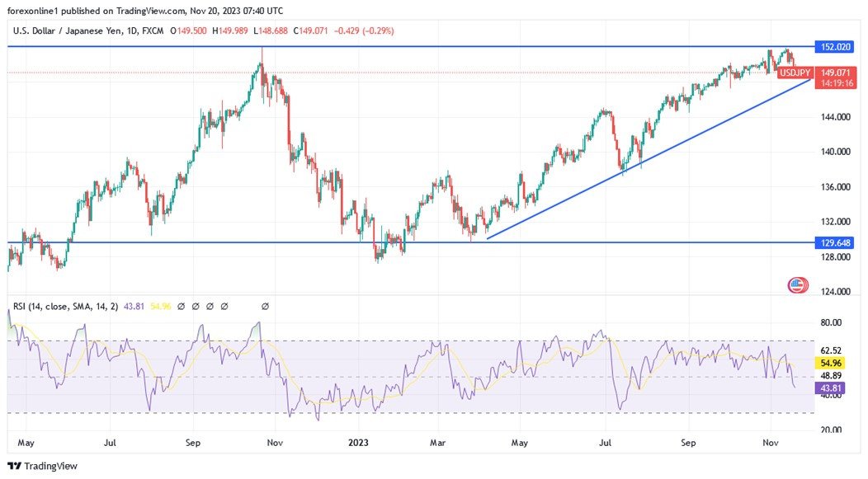The width and height of the screenshot is (868, 479).
Task: Click the 2023 label on the time axis
Action: tap(358, 443)
